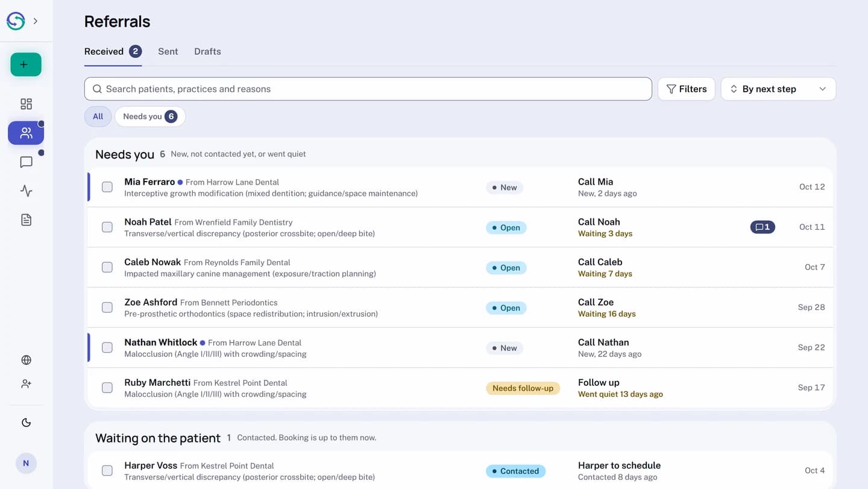868x489 pixels.
Task: Click the Waiting 16 days label
Action: click(606, 314)
